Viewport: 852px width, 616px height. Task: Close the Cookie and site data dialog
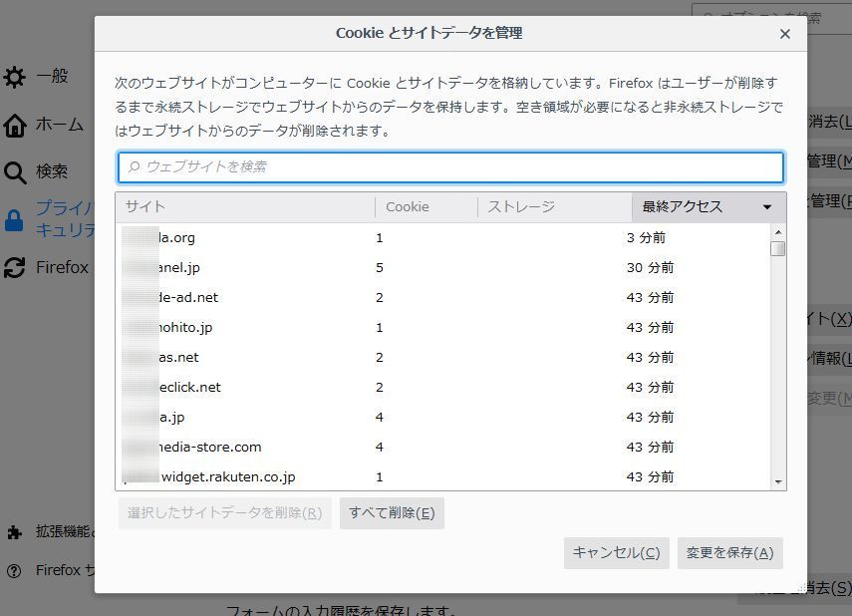click(x=784, y=34)
